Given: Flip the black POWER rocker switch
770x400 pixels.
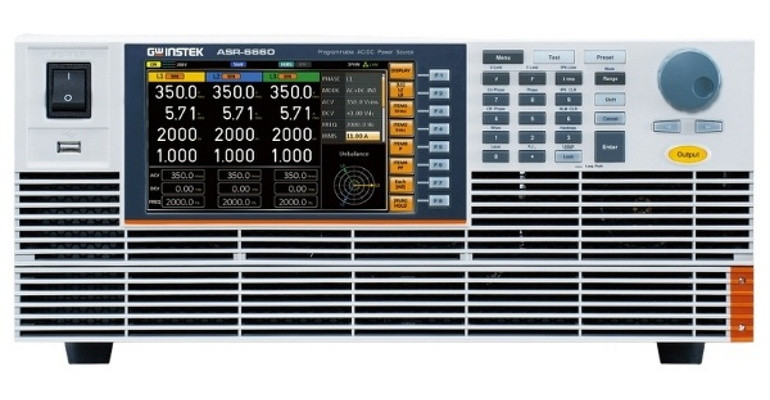Looking at the screenshot, I should (68, 90).
